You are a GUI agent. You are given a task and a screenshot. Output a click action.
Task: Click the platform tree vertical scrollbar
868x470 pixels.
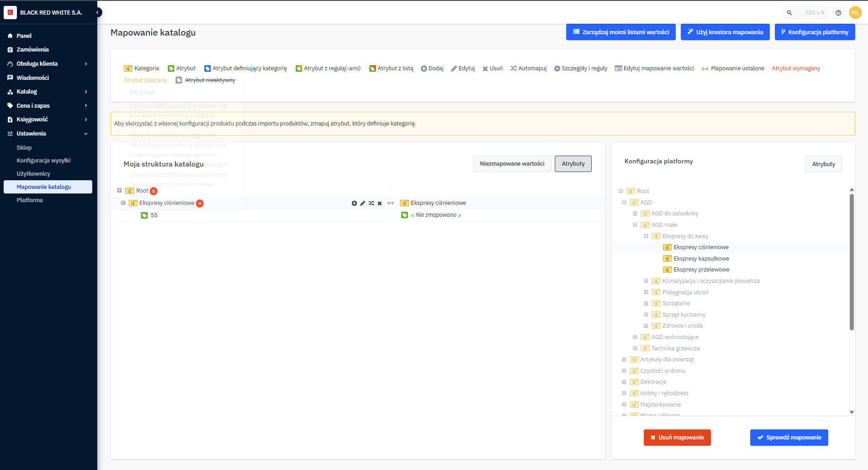coord(852,261)
